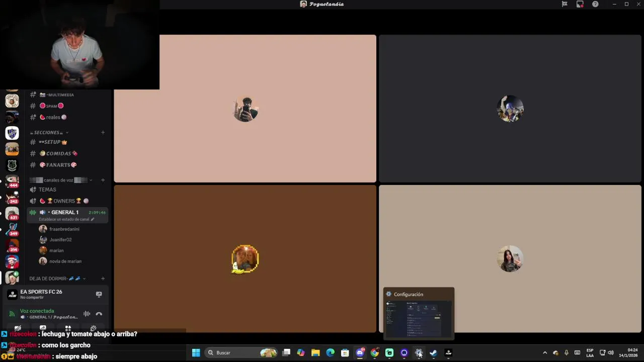Open the server with 314 notification badge
The width and height of the screenshot is (644, 362).
click(12, 246)
